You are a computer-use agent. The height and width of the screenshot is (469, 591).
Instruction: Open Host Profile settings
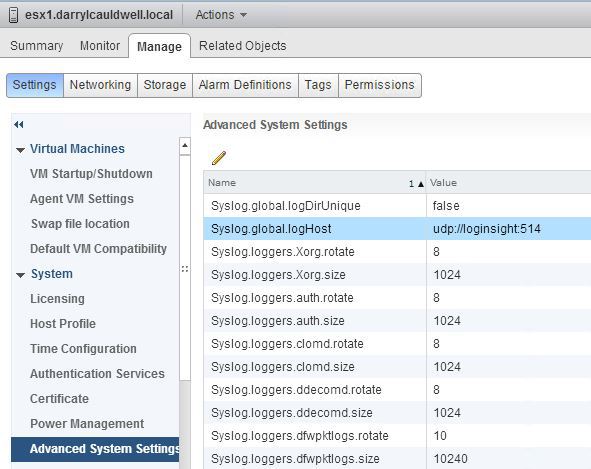[63, 323]
